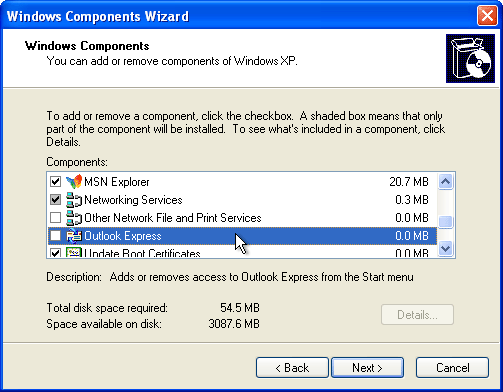The height and width of the screenshot is (392, 503).
Task: Close the wizard with the red X
Action: pyautogui.click(x=487, y=16)
